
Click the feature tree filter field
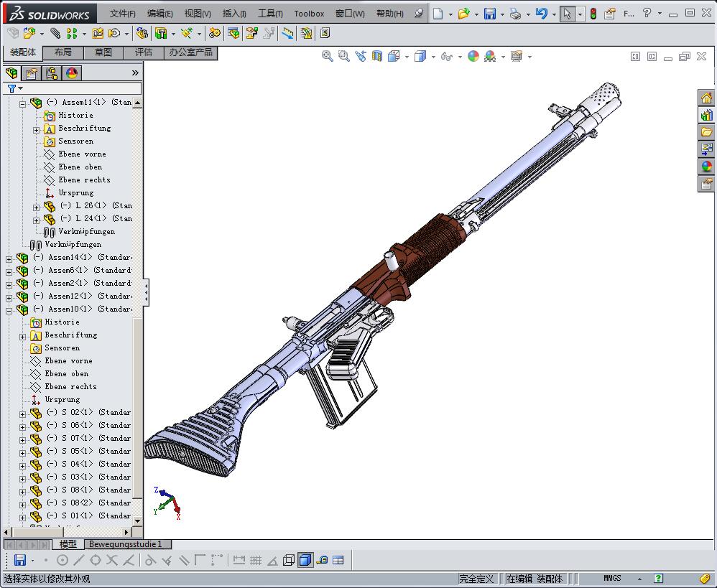click(x=79, y=88)
